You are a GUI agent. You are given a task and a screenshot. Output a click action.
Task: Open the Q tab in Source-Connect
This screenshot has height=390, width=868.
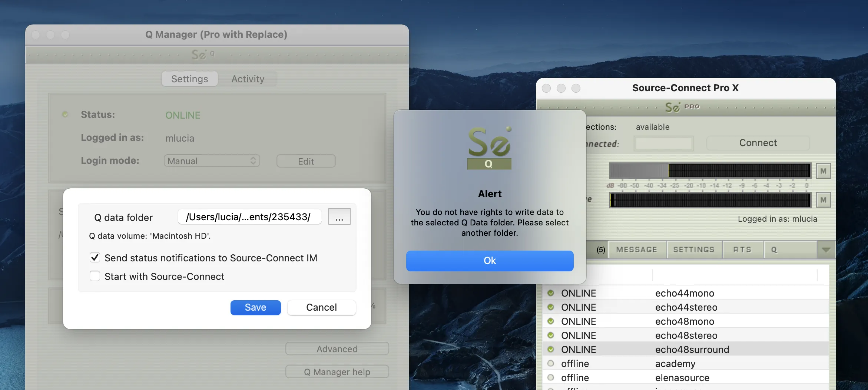point(790,249)
